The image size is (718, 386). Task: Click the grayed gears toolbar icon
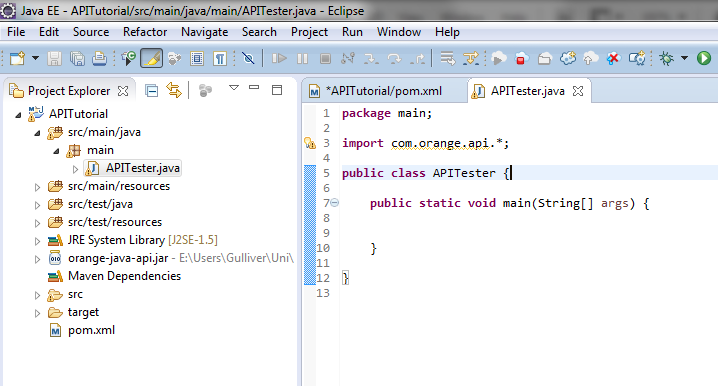click(174, 58)
